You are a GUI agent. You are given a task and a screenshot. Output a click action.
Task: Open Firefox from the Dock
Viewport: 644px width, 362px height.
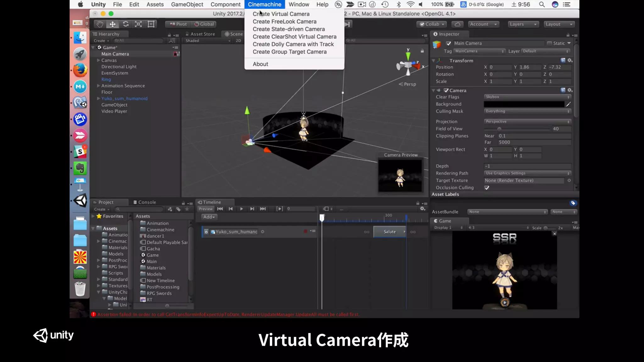click(80, 70)
